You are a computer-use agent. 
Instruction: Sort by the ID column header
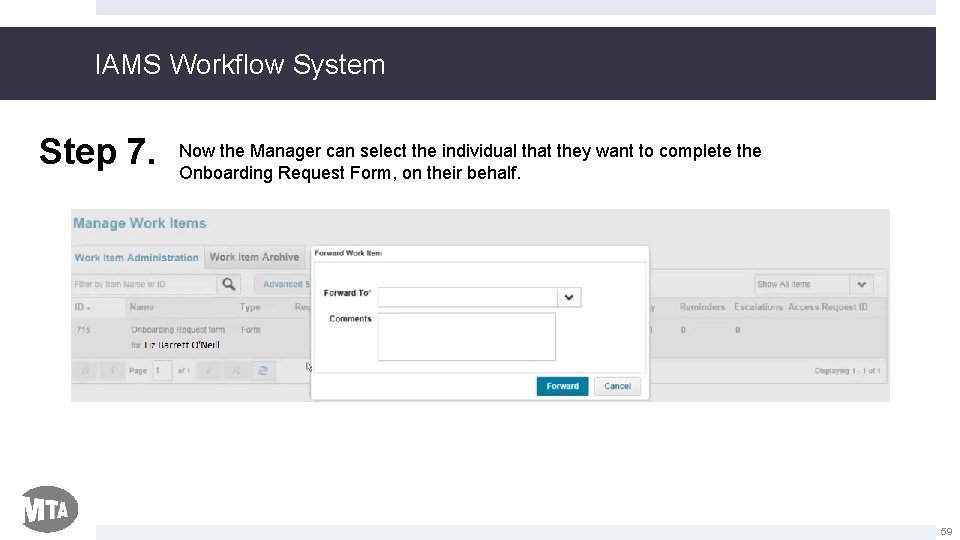click(83, 307)
